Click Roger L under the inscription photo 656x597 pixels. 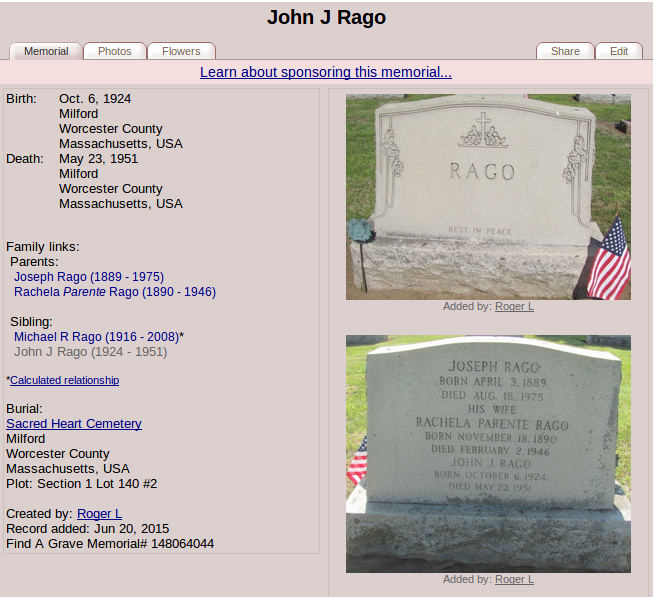pyautogui.click(x=514, y=579)
